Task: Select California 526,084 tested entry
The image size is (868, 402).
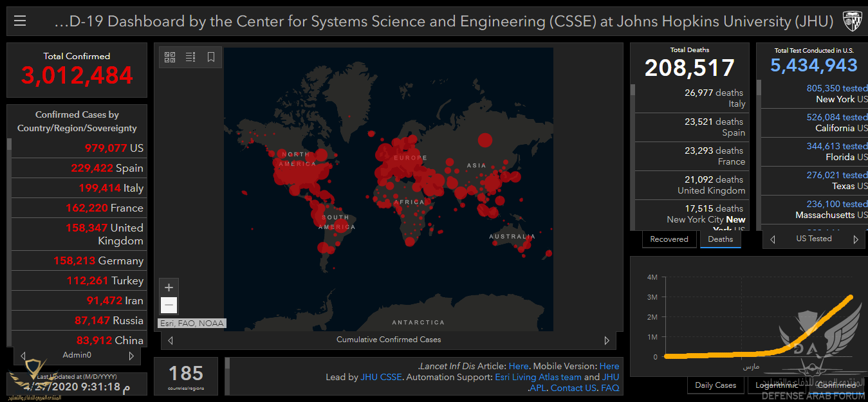Action: (815, 123)
